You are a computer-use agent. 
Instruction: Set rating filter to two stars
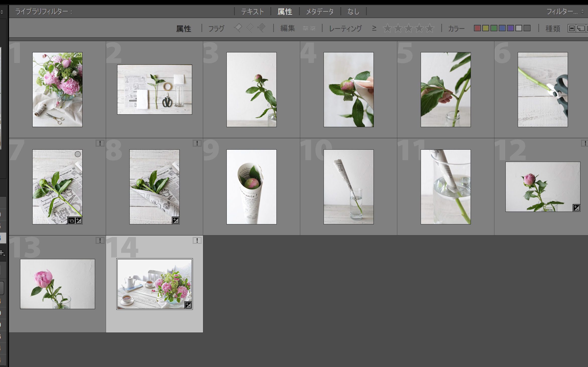398,28
